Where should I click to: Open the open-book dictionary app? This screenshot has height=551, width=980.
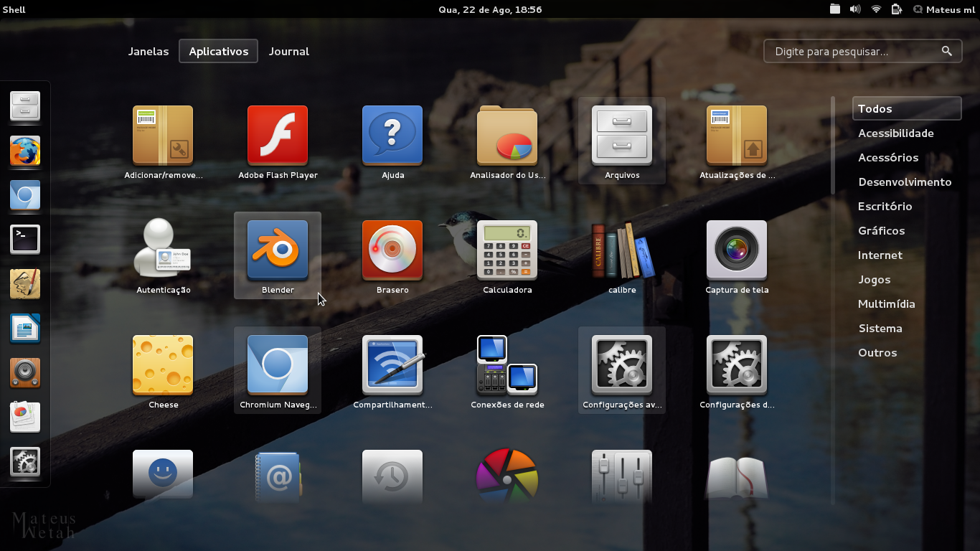click(x=737, y=476)
